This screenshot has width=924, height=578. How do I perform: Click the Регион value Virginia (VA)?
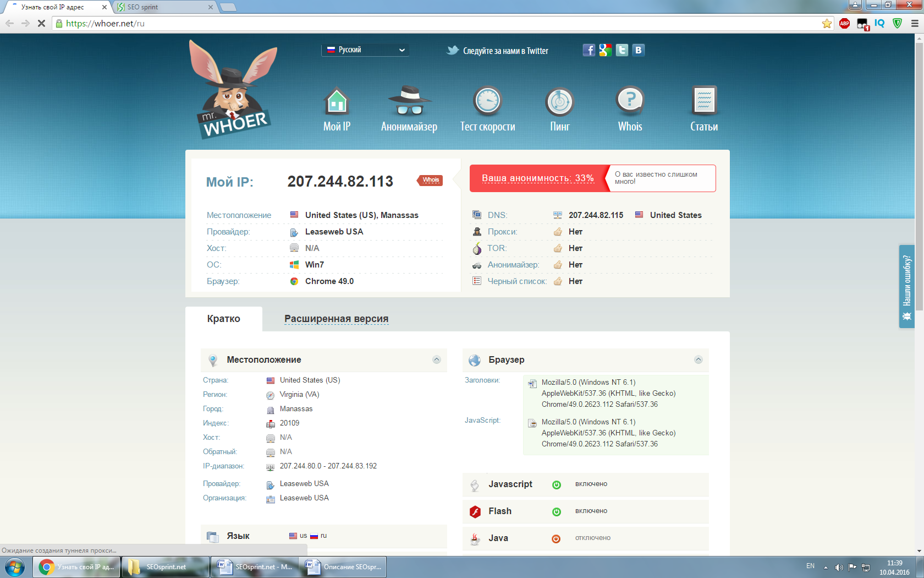299,394
